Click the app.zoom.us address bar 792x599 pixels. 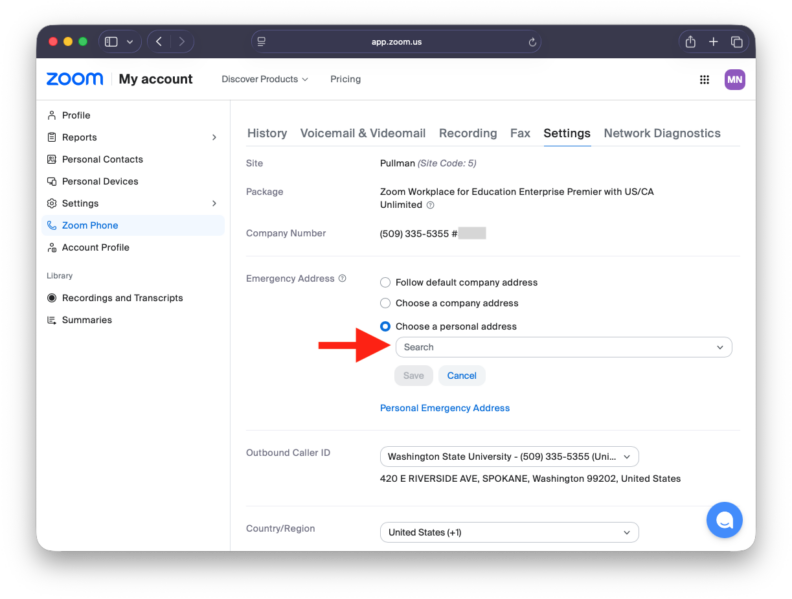pyautogui.click(x=397, y=42)
